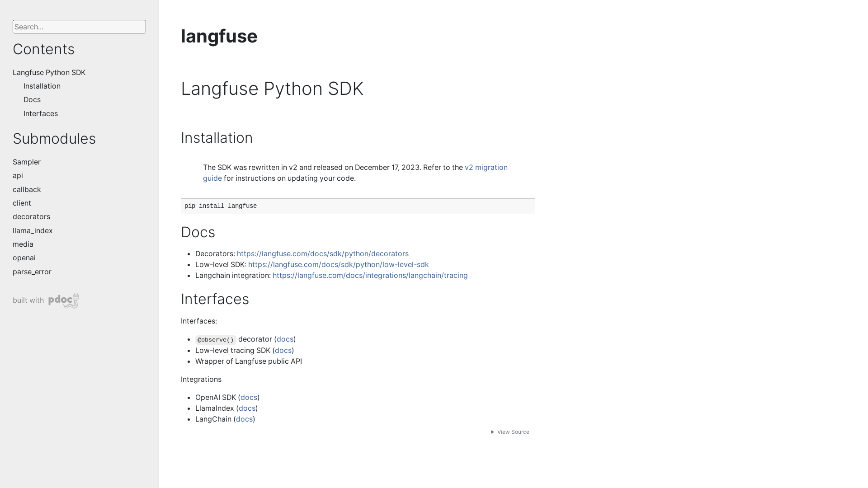Image resolution: width=868 pixels, height=488 pixels.
Task: Click the @observe() inline code
Action: pyautogui.click(x=216, y=340)
